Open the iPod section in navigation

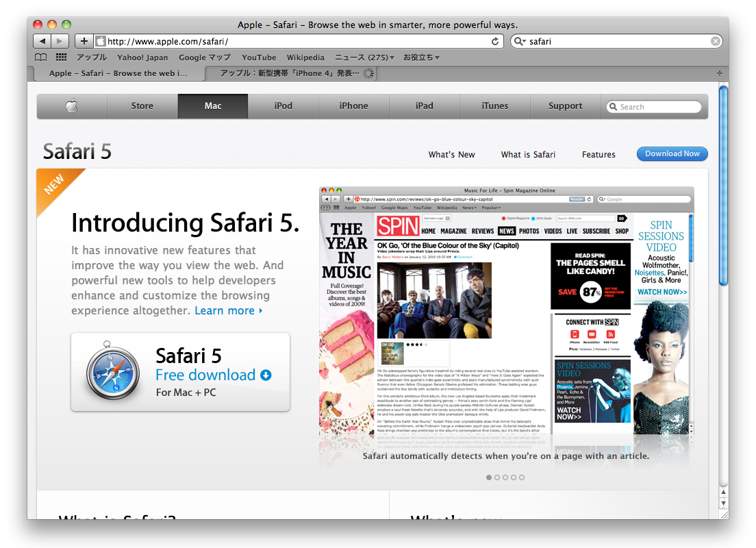click(x=283, y=106)
